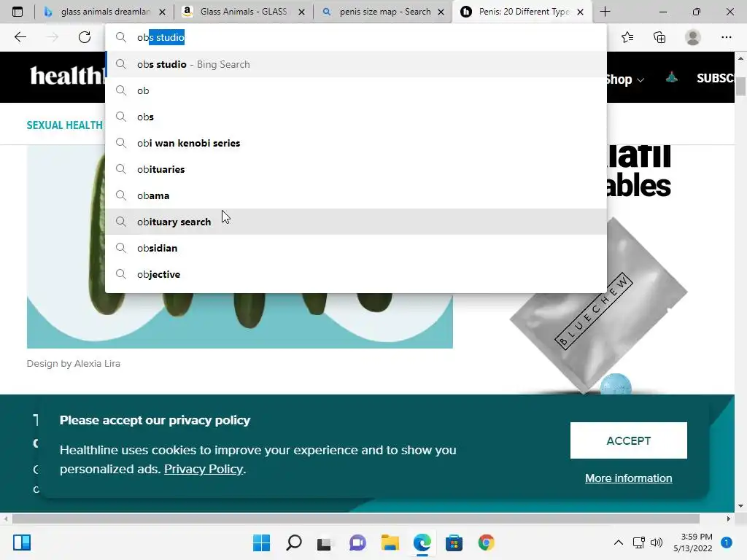Choose 'obi wan kenobi series' suggestion
The image size is (747, 560).
355,143
